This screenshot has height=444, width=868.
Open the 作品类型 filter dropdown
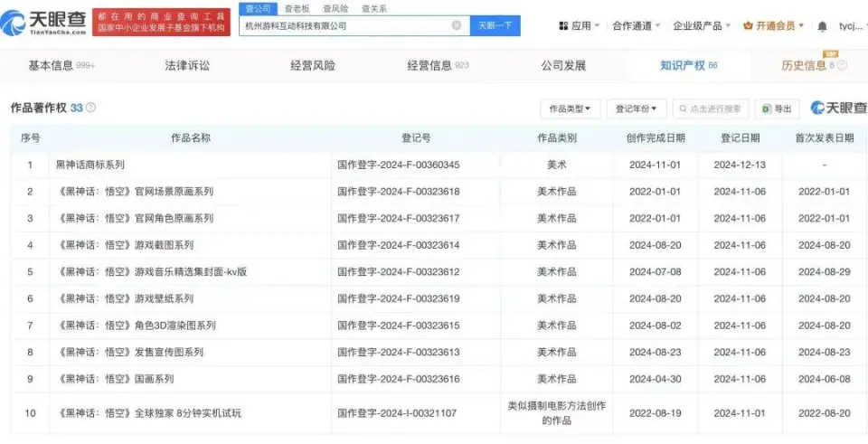[x=570, y=109]
